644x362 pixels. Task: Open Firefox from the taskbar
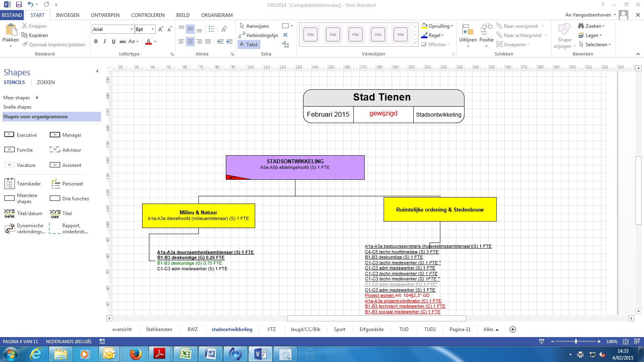click(x=136, y=354)
